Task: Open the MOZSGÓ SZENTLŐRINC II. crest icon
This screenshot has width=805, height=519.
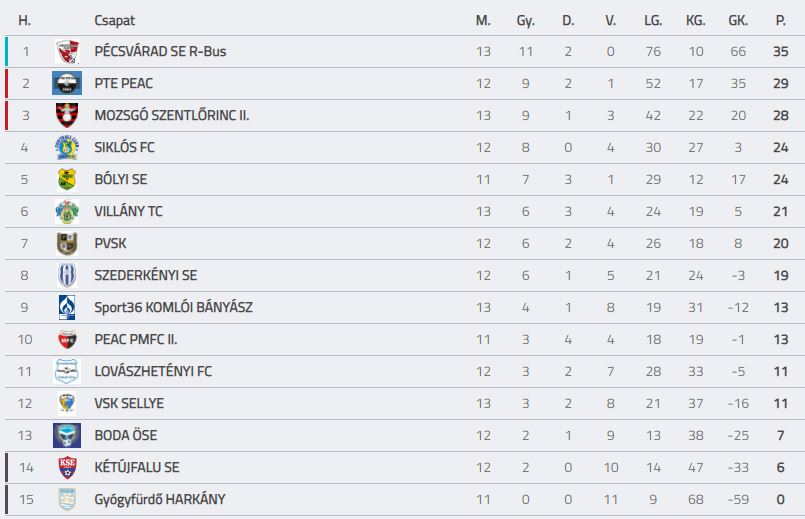Action: [x=67, y=115]
